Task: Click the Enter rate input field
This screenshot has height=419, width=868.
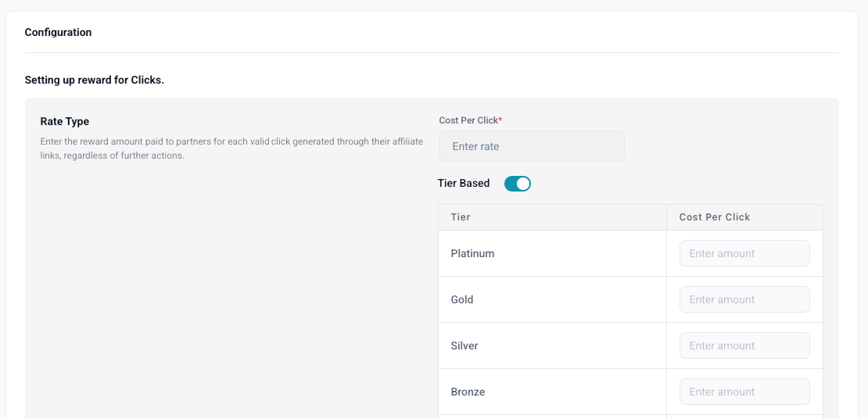Action: pyautogui.click(x=532, y=146)
